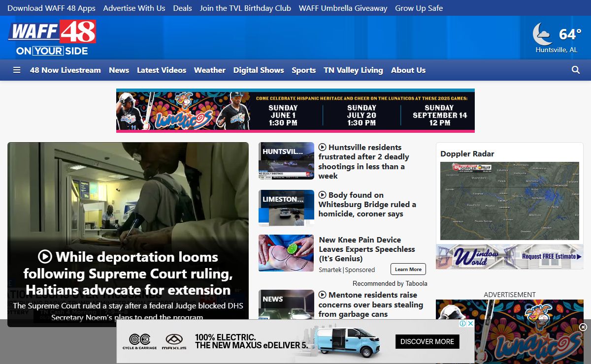
Task: Go to Latest Videos
Action: (x=162, y=70)
